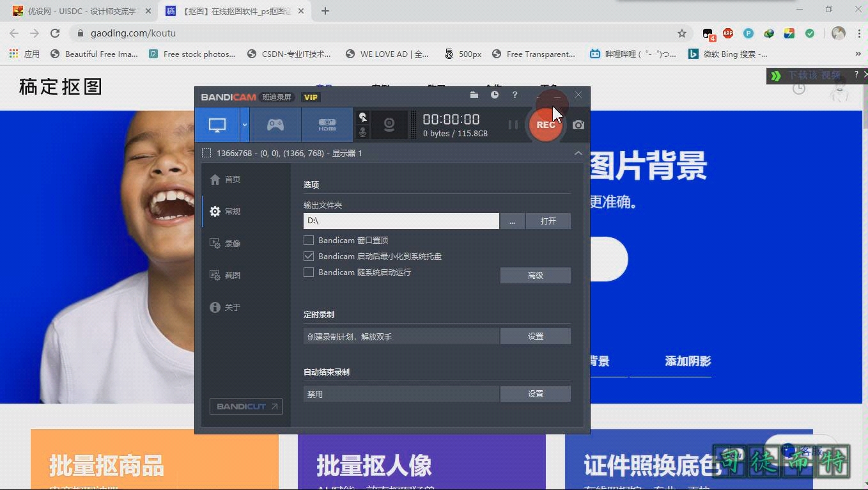Open the Free Transparent bookmark

tap(534, 54)
